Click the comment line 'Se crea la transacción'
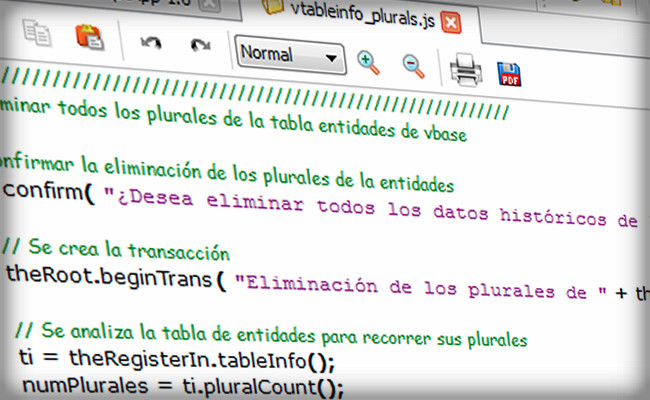 [x=115, y=249]
